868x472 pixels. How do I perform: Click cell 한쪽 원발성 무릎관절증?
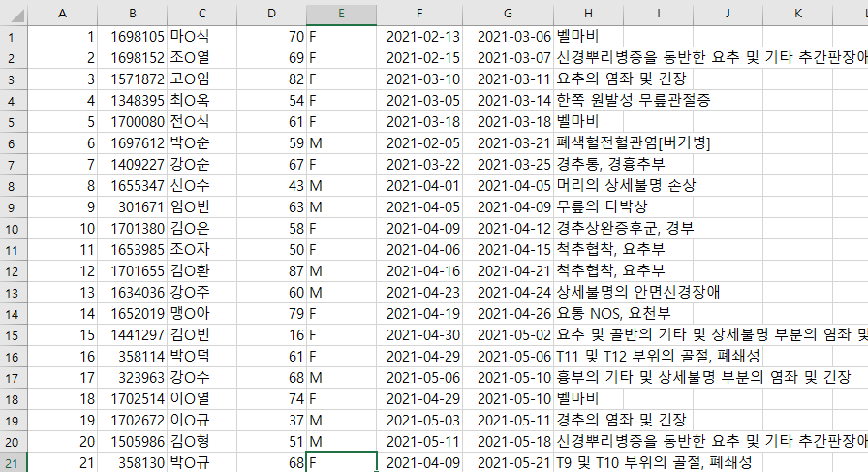(x=633, y=100)
